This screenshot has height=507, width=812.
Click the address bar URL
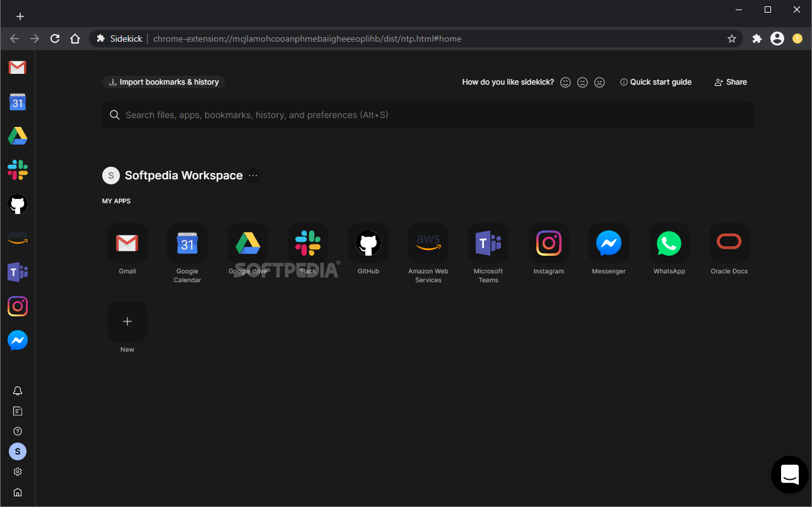click(307, 39)
